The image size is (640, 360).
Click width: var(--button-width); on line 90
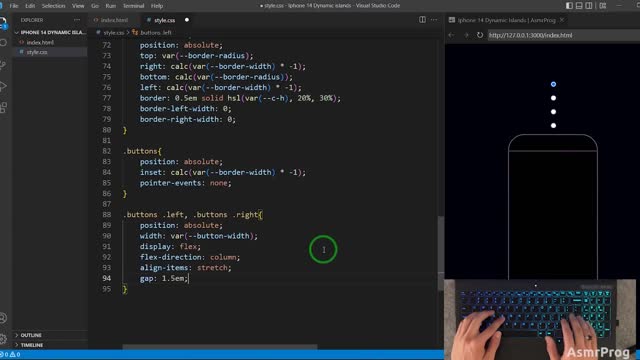199,236
